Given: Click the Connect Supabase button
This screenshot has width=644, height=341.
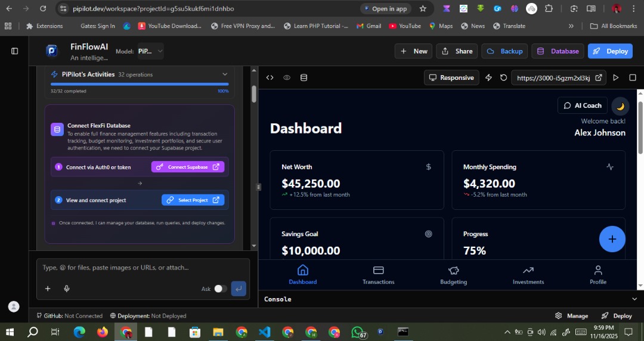Looking at the screenshot, I should click(x=188, y=167).
